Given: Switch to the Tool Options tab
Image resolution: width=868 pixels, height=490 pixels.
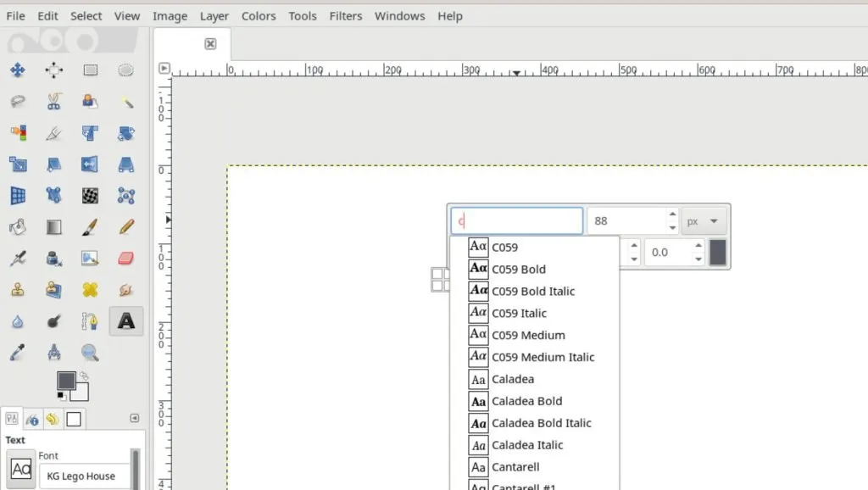Looking at the screenshot, I should (12, 419).
